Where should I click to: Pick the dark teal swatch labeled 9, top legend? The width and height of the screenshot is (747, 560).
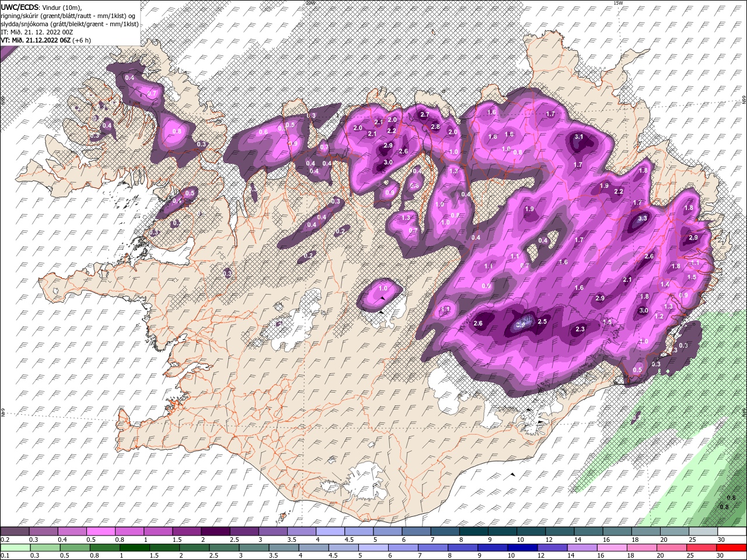pyautogui.click(x=501, y=531)
